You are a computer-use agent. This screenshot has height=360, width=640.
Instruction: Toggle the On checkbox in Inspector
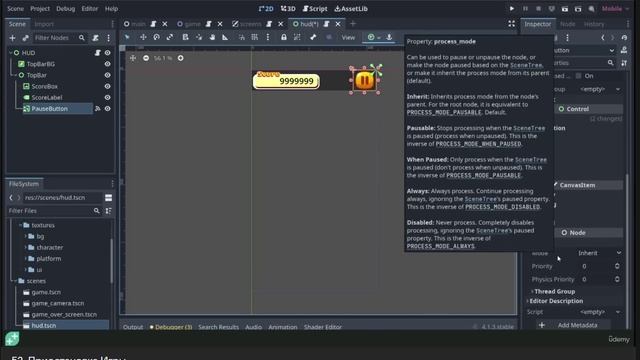coord(578,76)
